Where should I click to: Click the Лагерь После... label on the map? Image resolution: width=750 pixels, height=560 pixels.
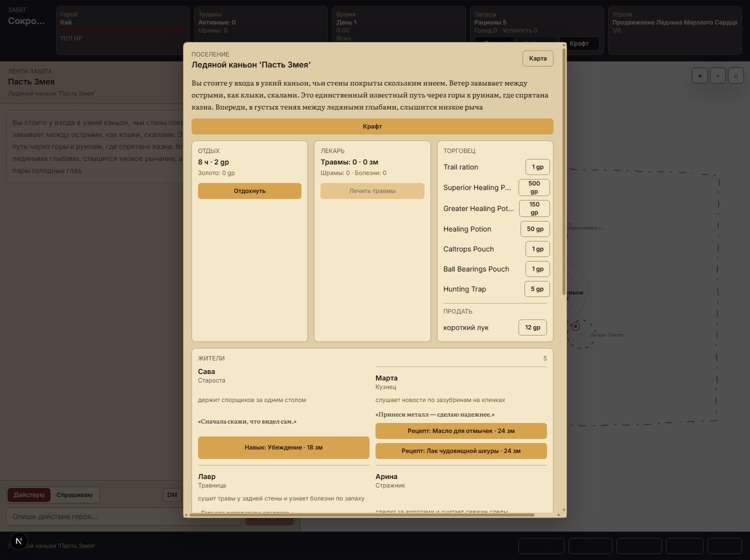[x=609, y=335]
